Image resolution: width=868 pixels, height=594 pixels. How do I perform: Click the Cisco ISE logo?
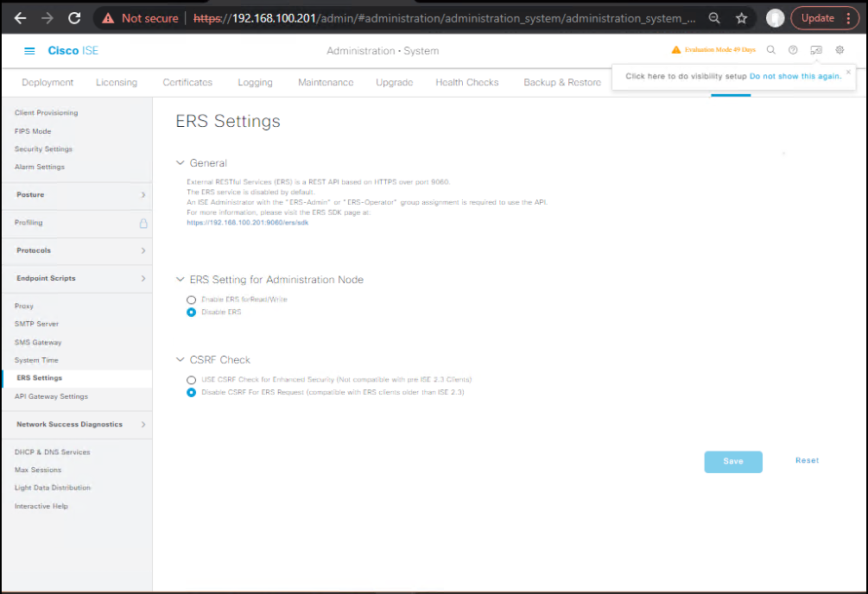pos(73,51)
